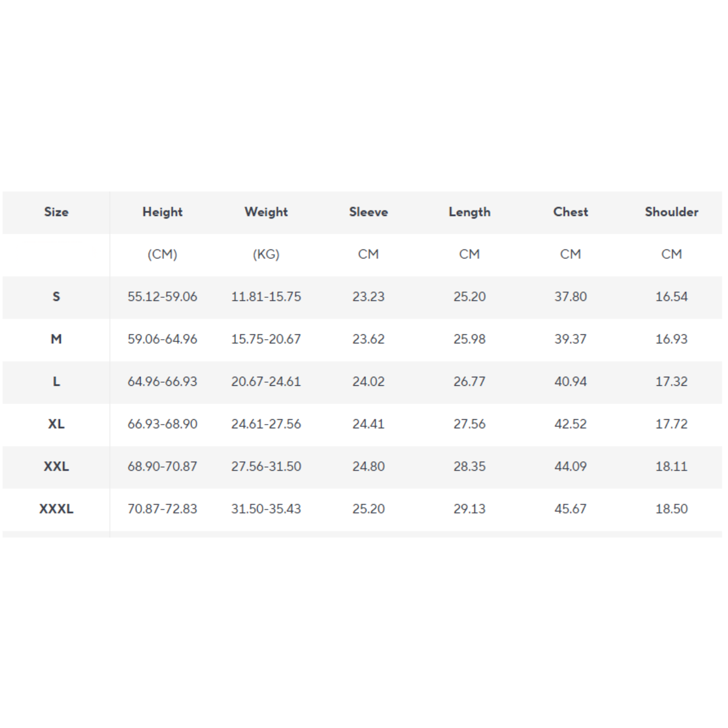The width and height of the screenshot is (728, 728).
Task: Click the (KG) unit label under Weight
Action: 266,254
